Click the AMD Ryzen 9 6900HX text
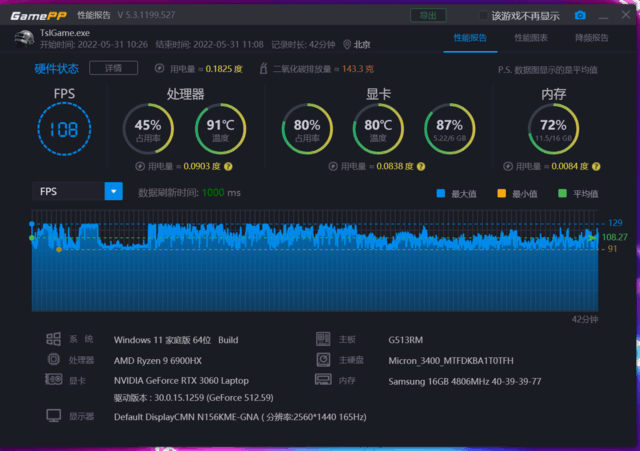 click(158, 361)
